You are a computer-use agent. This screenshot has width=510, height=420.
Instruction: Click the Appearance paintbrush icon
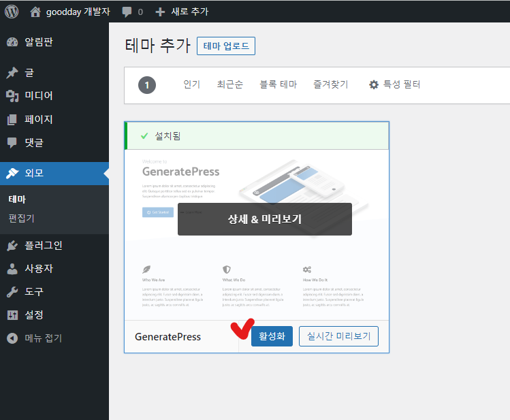tap(12, 174)
